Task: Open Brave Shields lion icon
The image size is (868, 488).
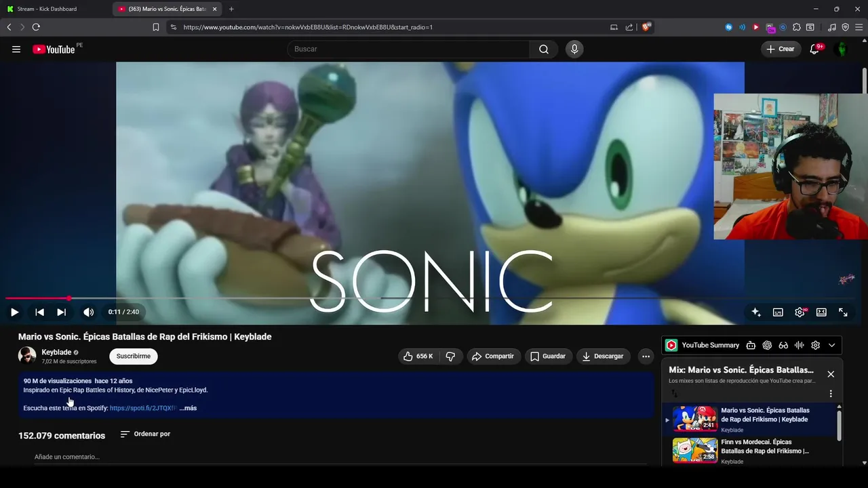Action: pos(647,27)
